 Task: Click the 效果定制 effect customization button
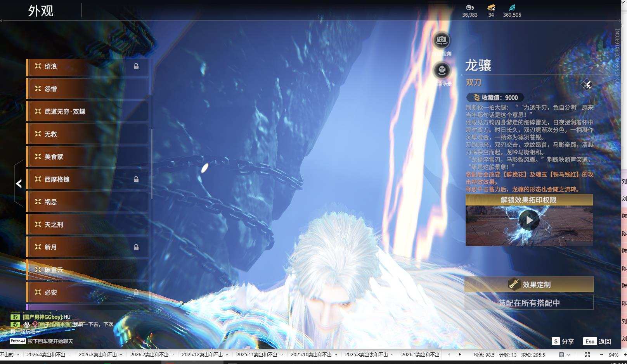coord(529,285)
